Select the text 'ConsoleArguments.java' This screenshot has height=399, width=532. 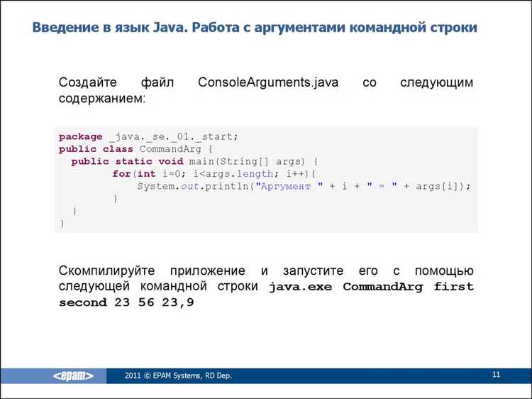pyautogui.click(x=268, y=82)
